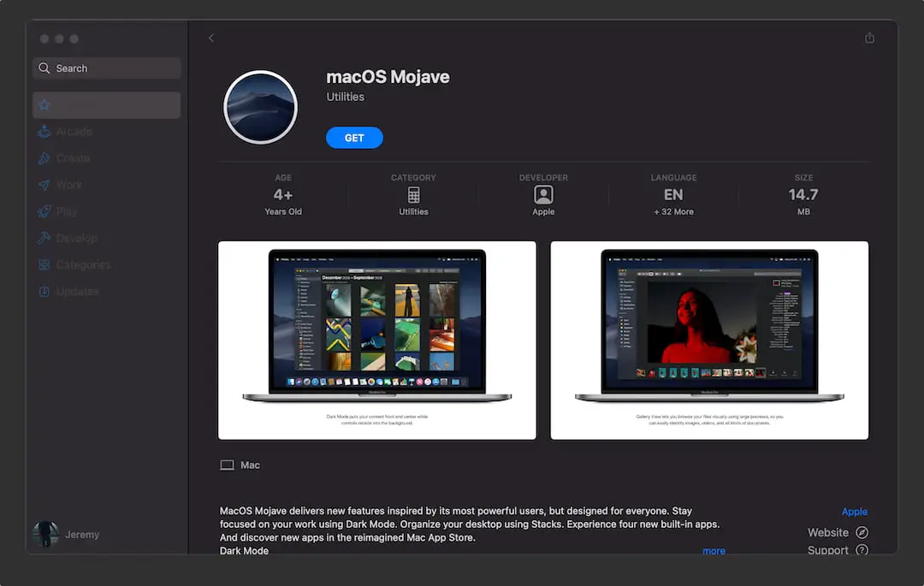Select Play in the sidebar

coord(107,211)
